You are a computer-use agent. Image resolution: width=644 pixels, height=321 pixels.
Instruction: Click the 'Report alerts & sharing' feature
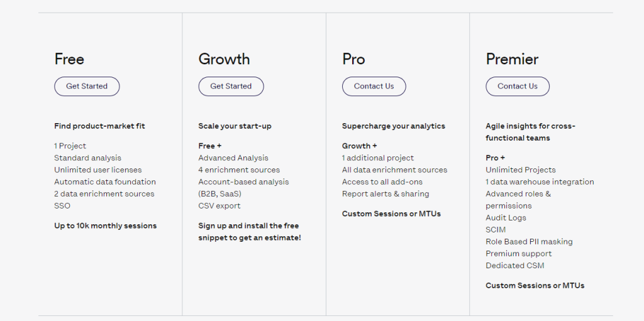(x=386, y=193)
